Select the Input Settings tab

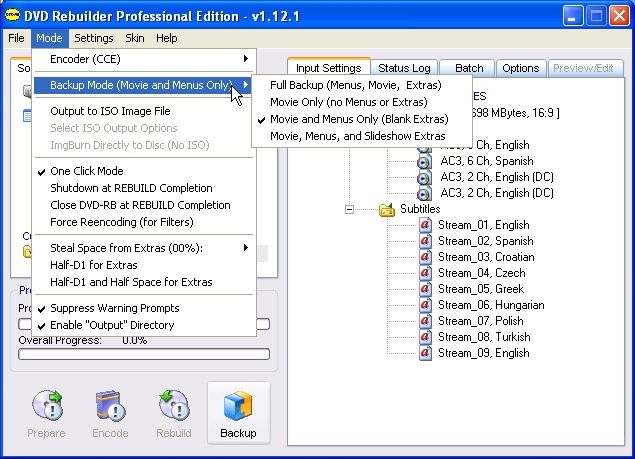click(x=328, y=68)
